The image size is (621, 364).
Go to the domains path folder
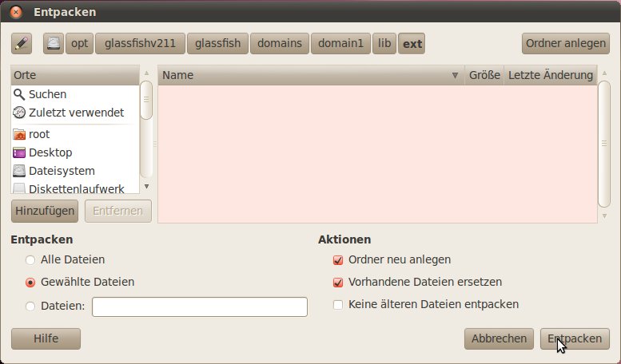[279, 44]
